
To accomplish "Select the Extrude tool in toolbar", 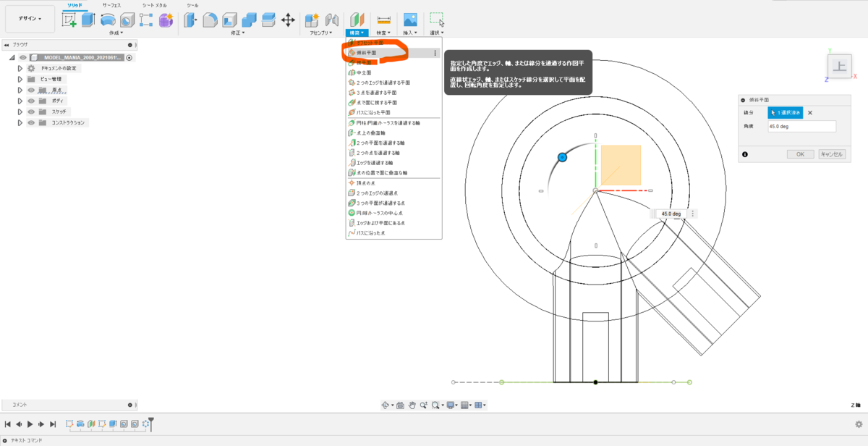I will 88,20.
